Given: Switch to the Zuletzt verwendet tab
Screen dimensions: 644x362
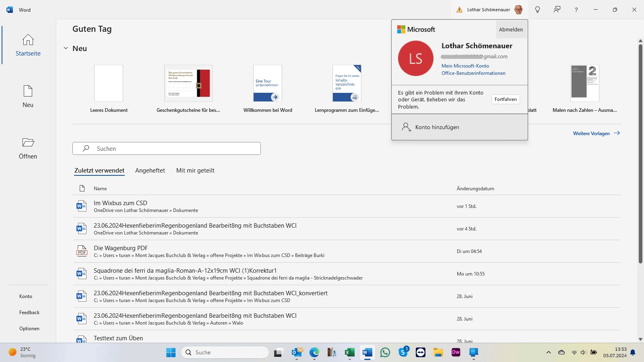Looking at the screenshot, I should click(x=99, y=171).
